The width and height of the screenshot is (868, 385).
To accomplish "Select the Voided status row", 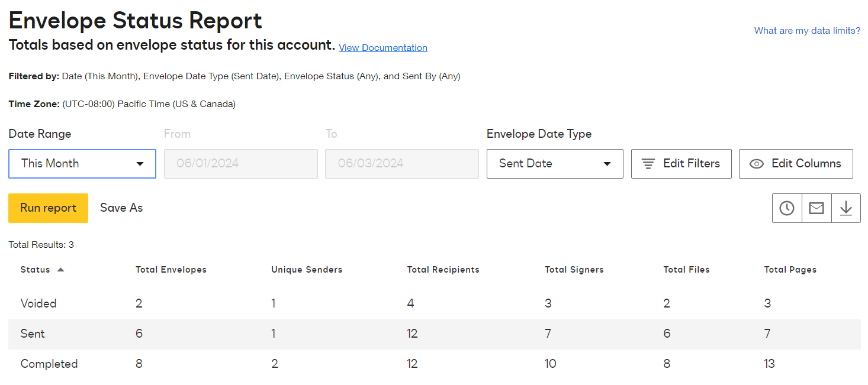I will pos(38,303).
